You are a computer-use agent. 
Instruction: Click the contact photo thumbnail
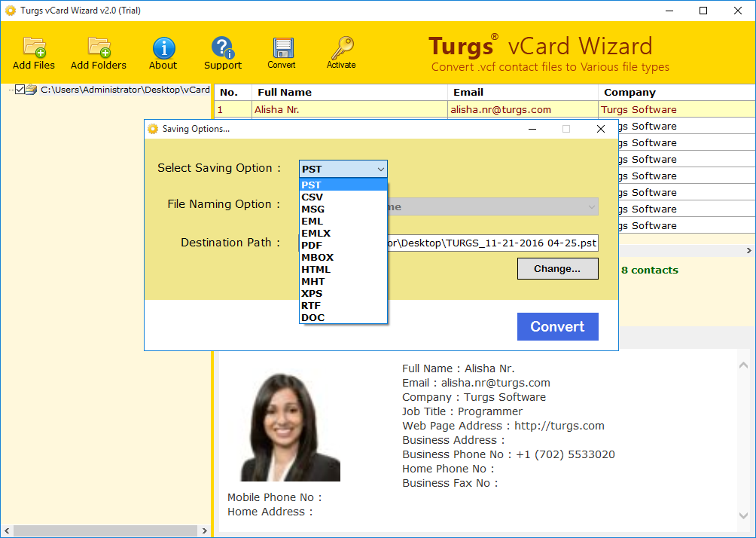click(x=290, y=427)
